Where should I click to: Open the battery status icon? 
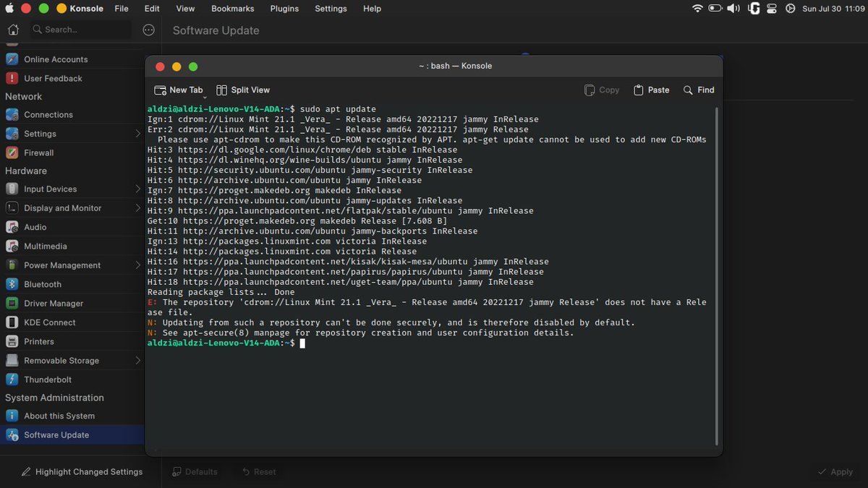[715, 9]
